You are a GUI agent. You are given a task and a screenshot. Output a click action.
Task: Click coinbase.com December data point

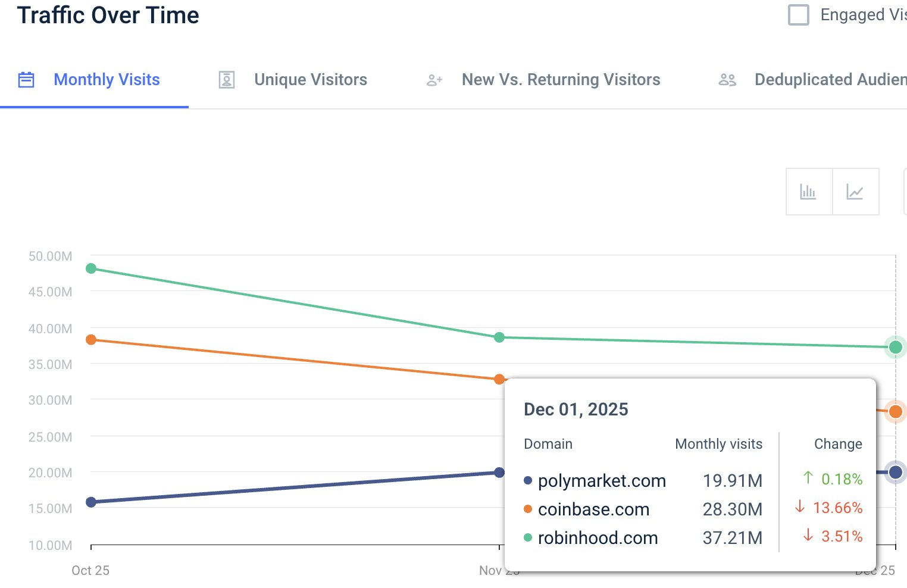[x=895, y=411]
